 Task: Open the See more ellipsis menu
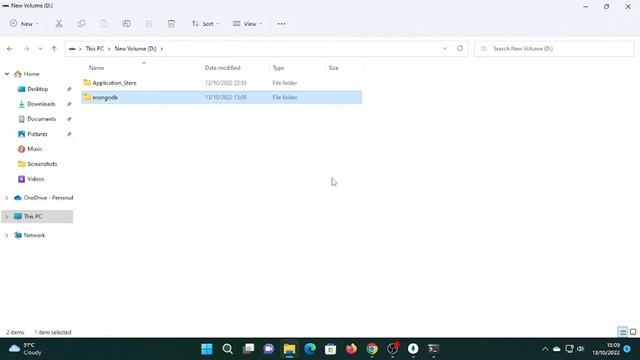[x=281, y=24]
